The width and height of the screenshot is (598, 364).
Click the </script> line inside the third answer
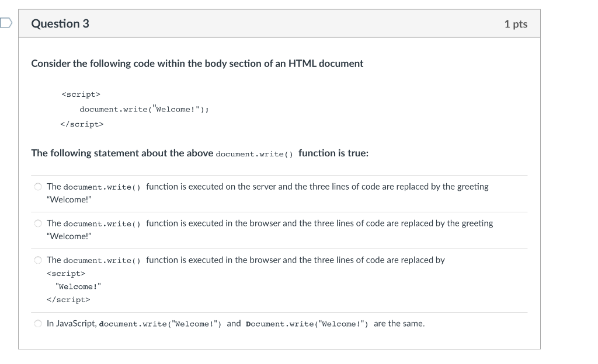(x=68, y=300)
